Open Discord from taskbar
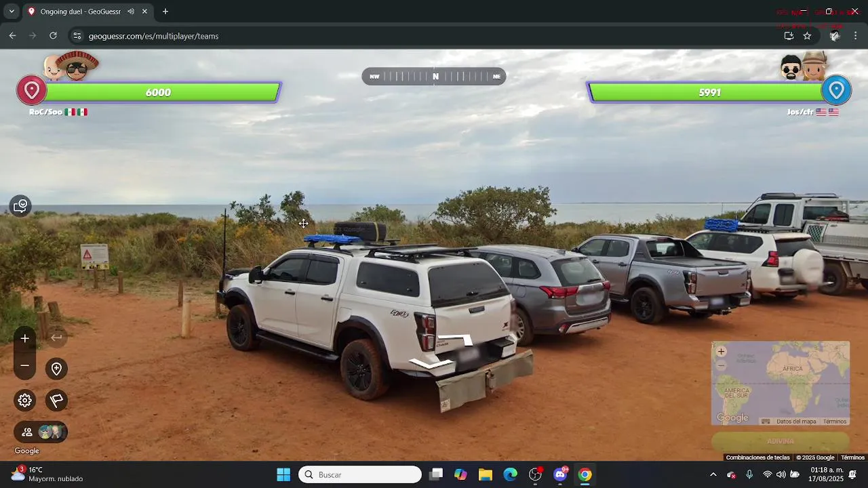This screenshot has height=488, width=868. tap(560, 474)
